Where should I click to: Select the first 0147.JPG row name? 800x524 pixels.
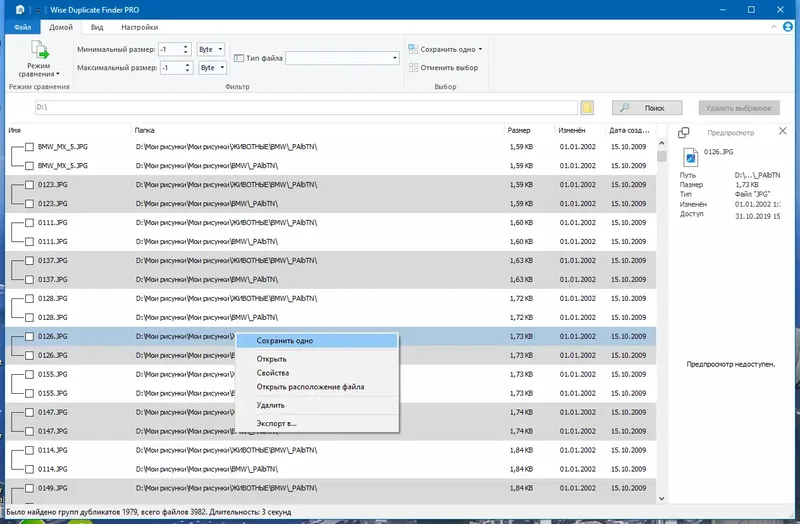click(53, 412)
